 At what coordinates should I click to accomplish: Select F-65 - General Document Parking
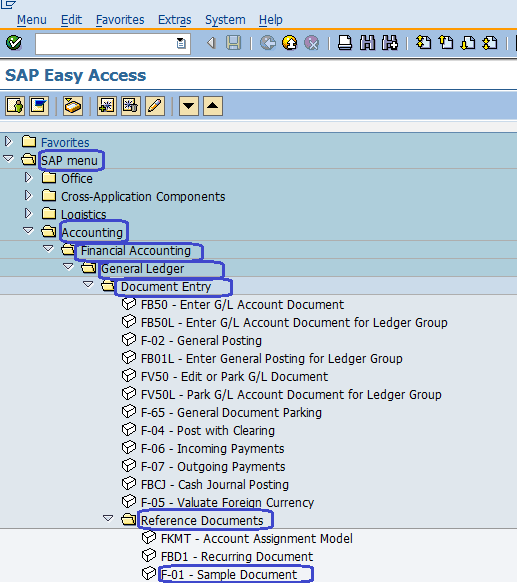tap(231, 413)
